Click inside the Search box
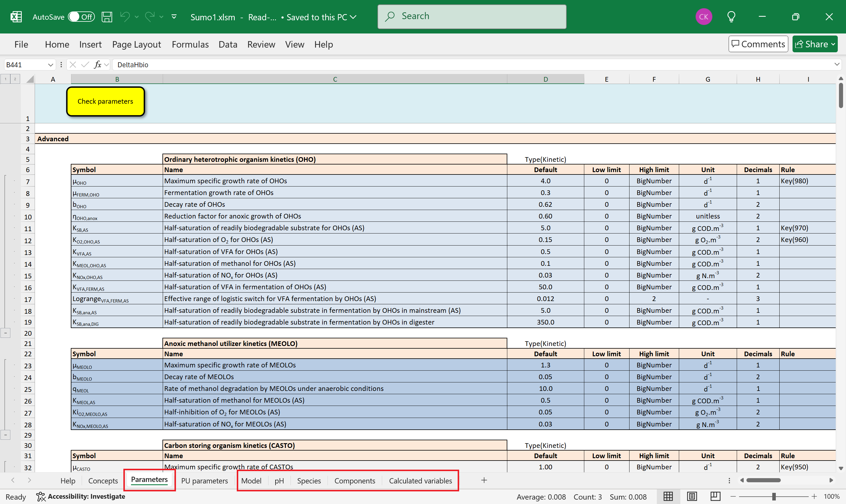846x504 pixels. (472, 16)
